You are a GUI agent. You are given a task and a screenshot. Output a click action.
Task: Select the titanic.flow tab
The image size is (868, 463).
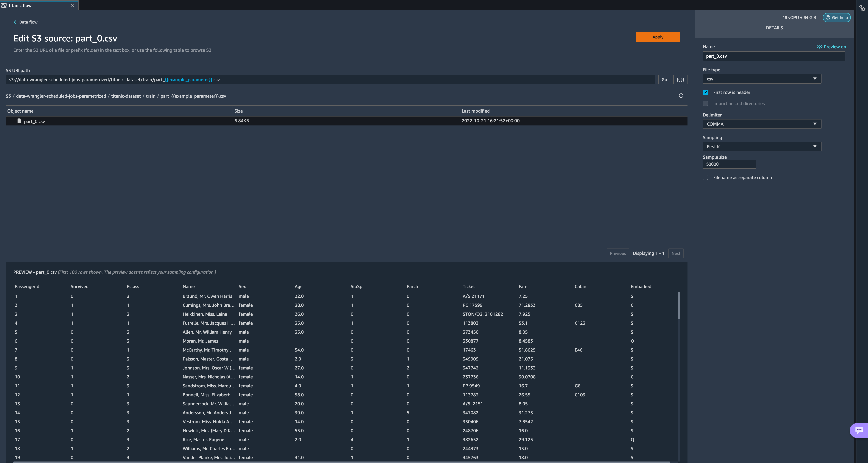(20, 5)
